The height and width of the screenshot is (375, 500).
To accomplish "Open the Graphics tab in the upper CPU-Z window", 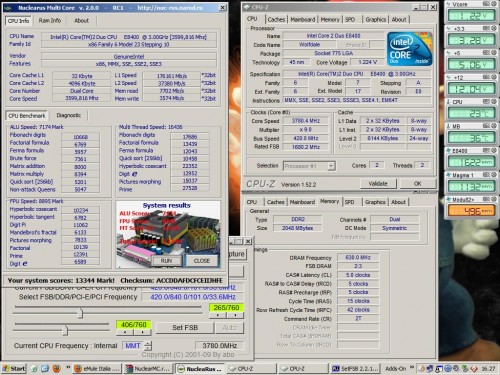I will [375, 20].
